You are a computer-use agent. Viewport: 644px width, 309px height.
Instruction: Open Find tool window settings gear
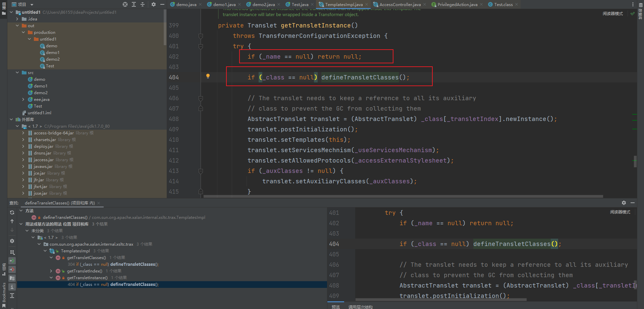tap(624, 203)
